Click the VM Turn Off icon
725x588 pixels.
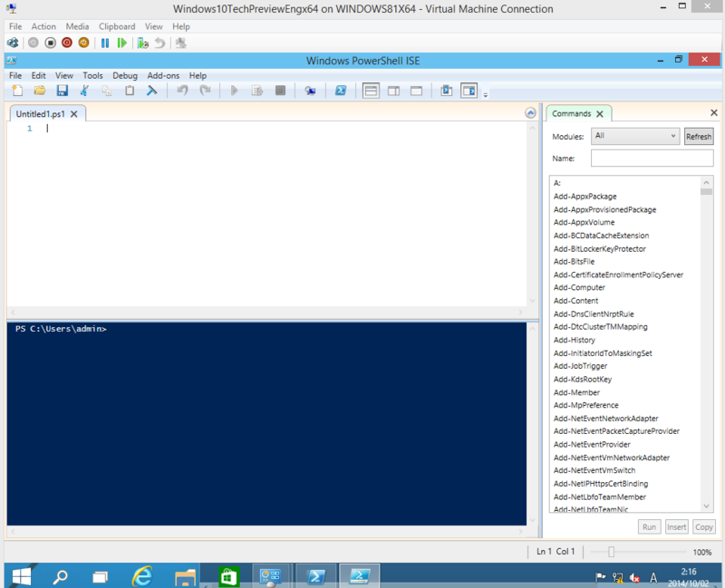[51, 43]
